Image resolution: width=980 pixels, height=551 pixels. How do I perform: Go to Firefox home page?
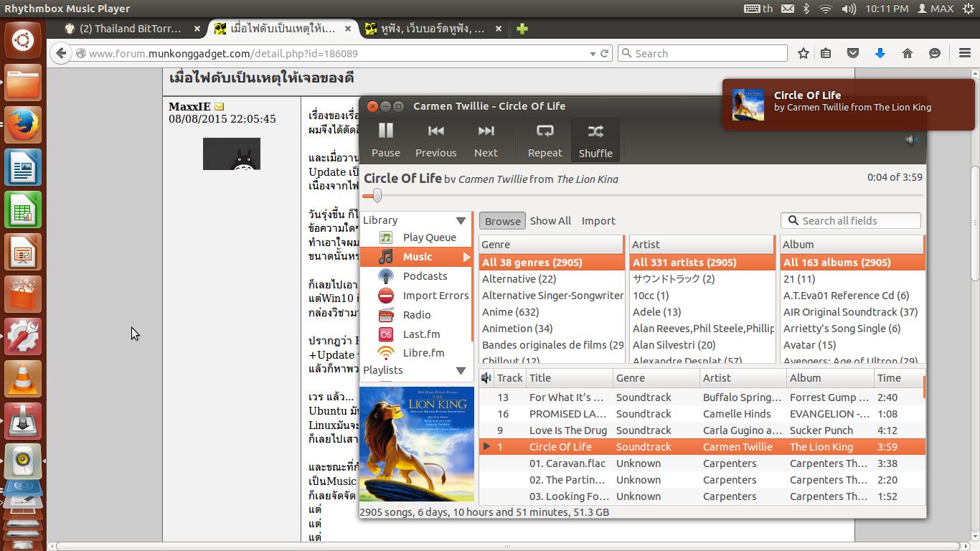(908, 53)
